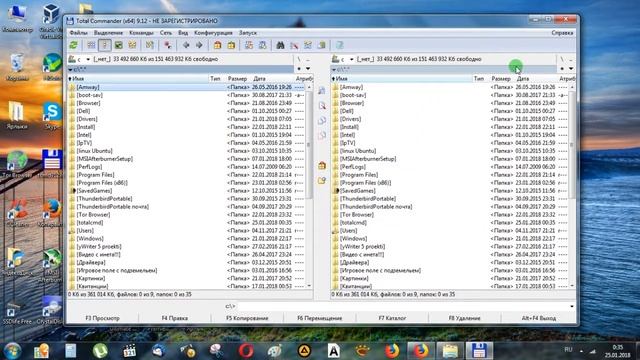This screenshot has height=360, width=640.
Task: Switch to brief file view icon
Action: click(91, 45)
